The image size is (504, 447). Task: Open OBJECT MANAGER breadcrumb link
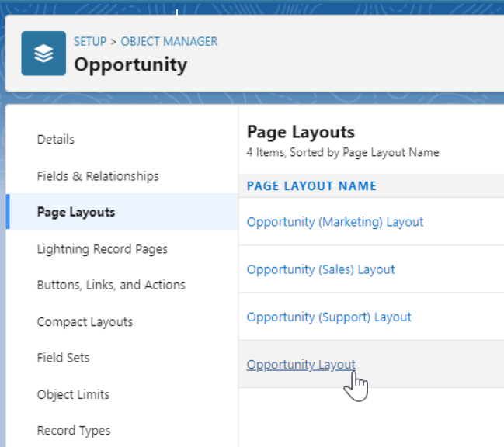point(169,41)
